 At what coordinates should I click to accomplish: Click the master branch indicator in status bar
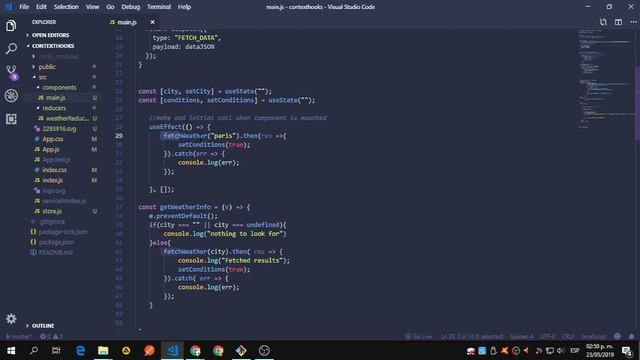coord(18,337)
